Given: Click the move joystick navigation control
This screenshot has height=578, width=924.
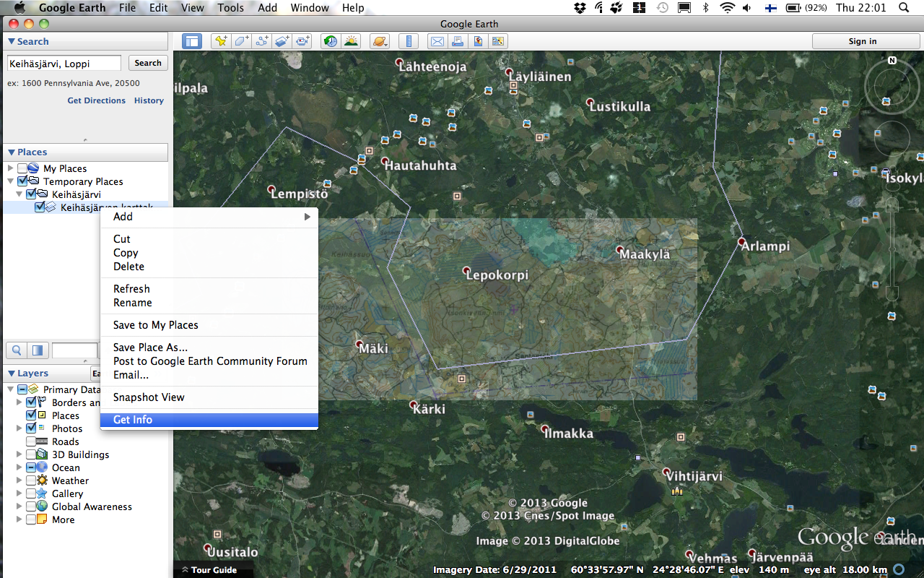Looking at the screenshot, I should click(892, 138).
